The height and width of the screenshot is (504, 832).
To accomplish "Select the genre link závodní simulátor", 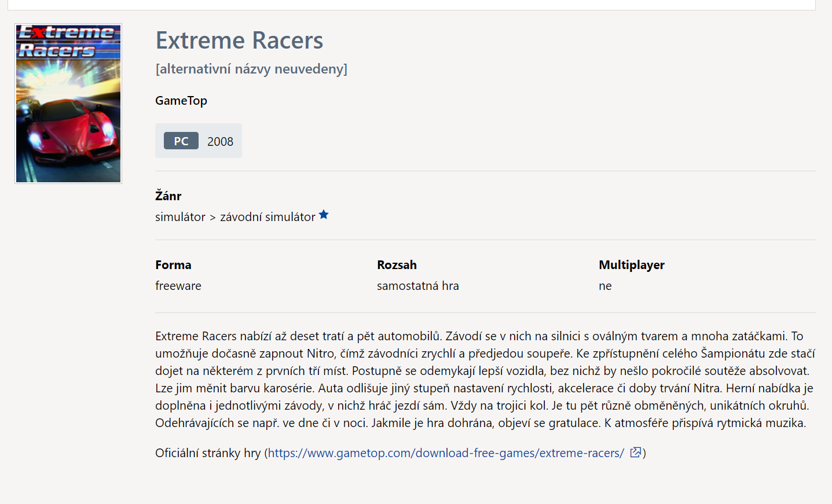I will (x=267, y=217).
